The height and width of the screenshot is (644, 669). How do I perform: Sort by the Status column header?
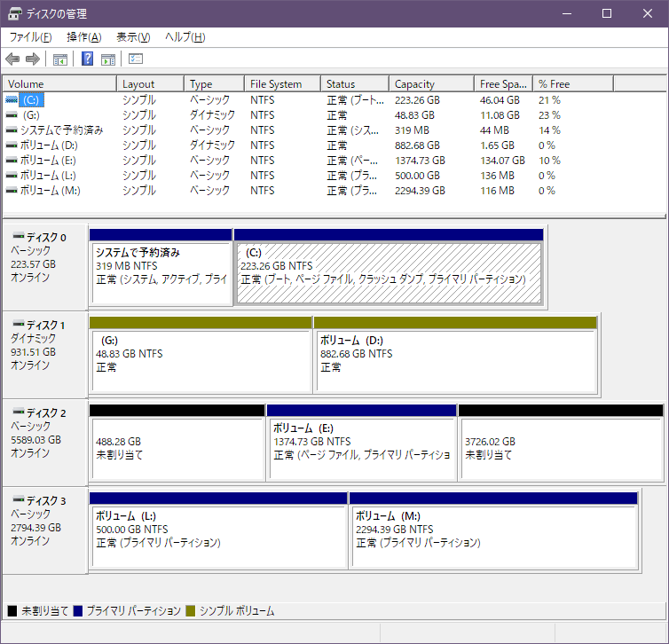(x=355, y=84)
